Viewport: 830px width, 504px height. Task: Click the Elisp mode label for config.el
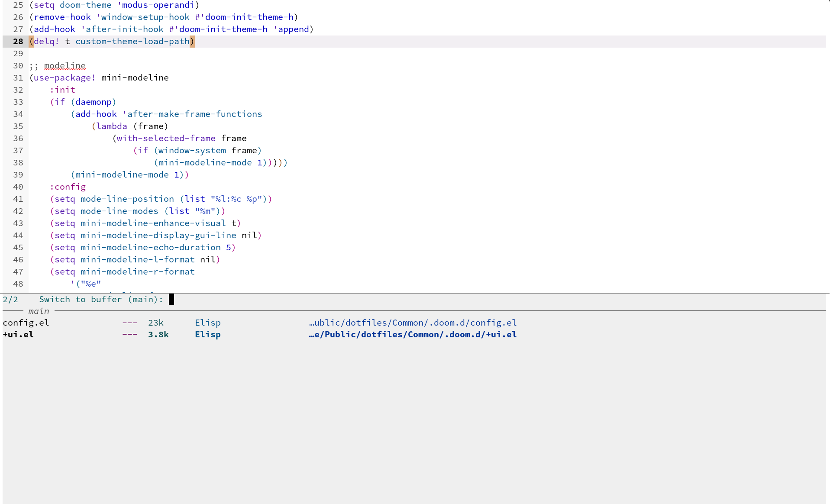pyautogui.click(x=208, y=322)
